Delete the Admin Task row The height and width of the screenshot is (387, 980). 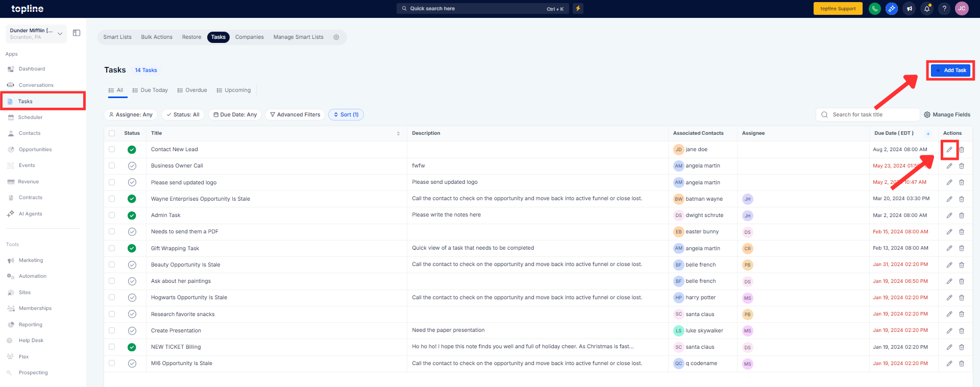click(961, 215)
